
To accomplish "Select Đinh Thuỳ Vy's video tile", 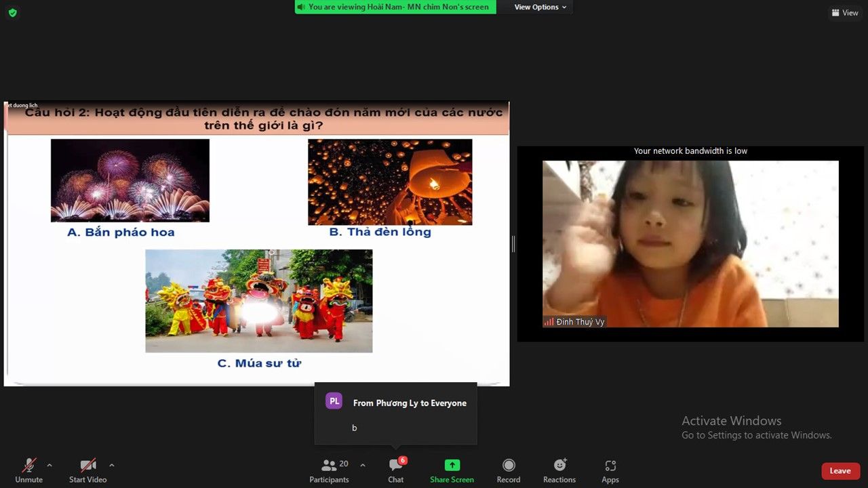I will pos(690,244).
